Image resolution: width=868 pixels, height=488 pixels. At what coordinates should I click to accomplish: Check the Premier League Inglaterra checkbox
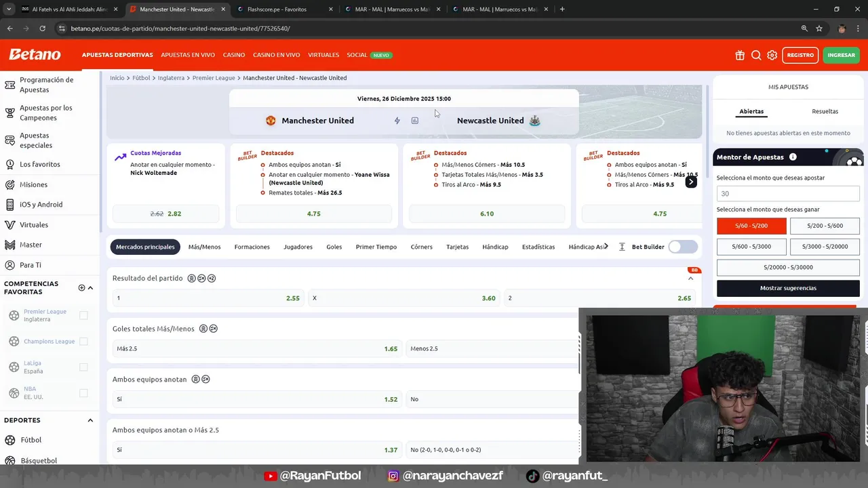pyautogui.click(x=83, y=315)
